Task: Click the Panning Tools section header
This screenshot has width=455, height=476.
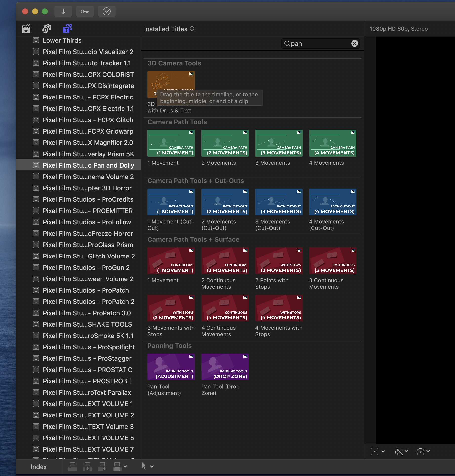Action: click(x=169, y=346)
